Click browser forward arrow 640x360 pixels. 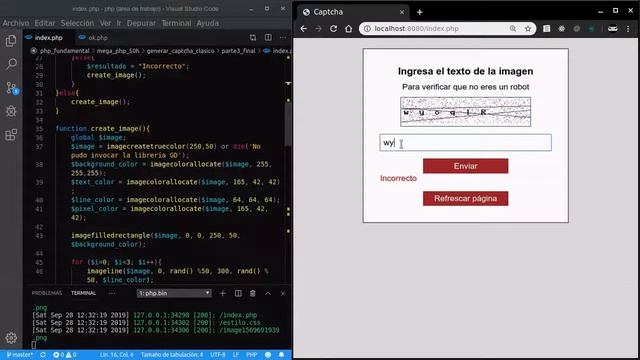pyautogui.click(x=318, y=29)
